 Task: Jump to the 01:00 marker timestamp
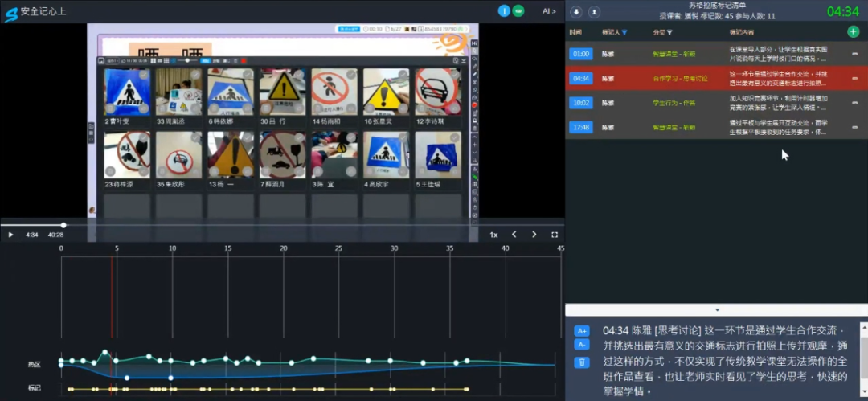coord(581,54)
